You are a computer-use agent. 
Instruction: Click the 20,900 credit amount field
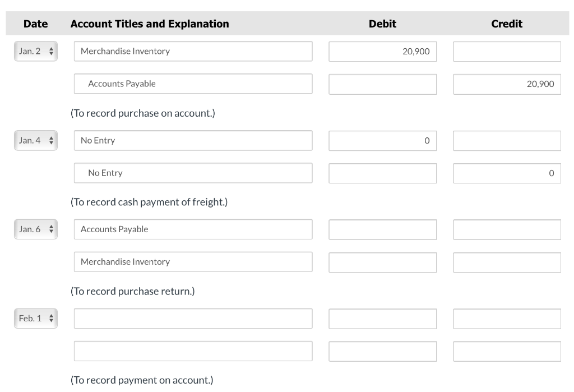pos(506,84)
